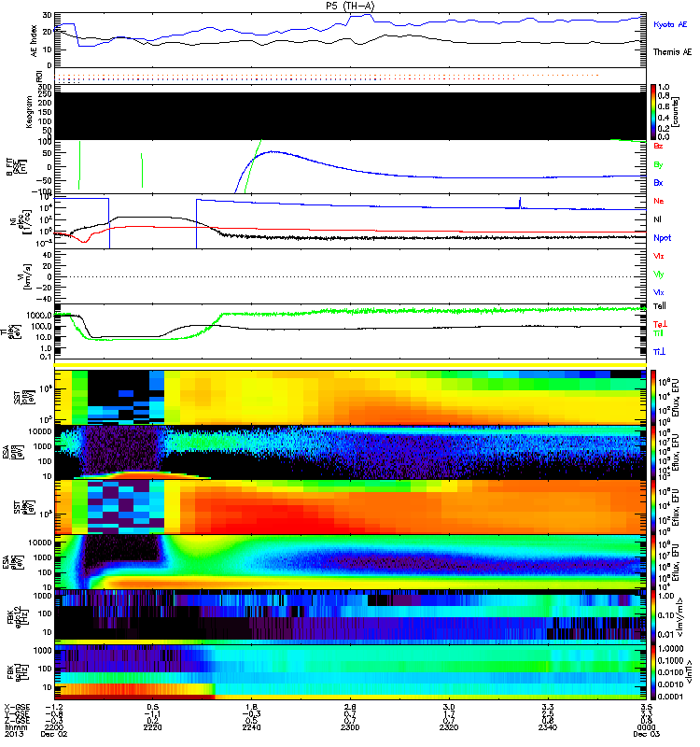700x747 pixels.
Task: Click the 0000 time tick label
Action: tap(646, 727)
